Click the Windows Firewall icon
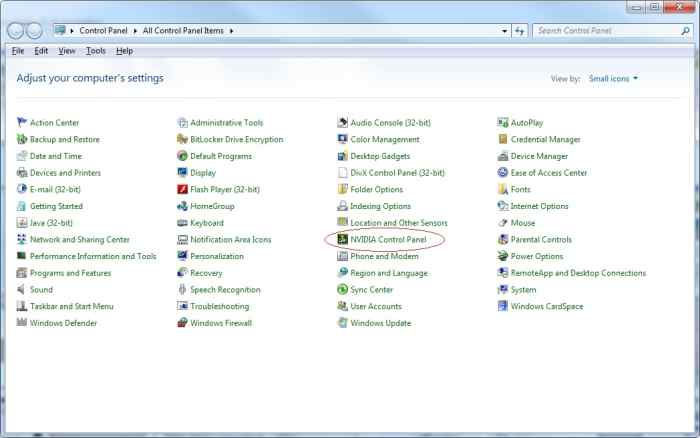 click(x=182, y=323)
